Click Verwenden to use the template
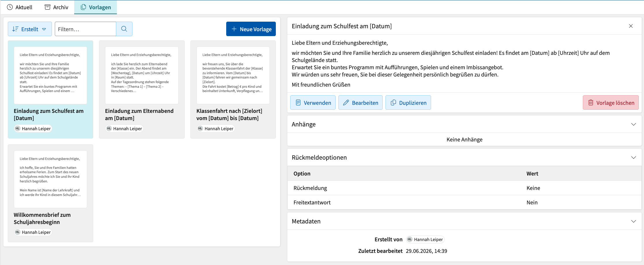644x265 pixels. coord(313,102)
